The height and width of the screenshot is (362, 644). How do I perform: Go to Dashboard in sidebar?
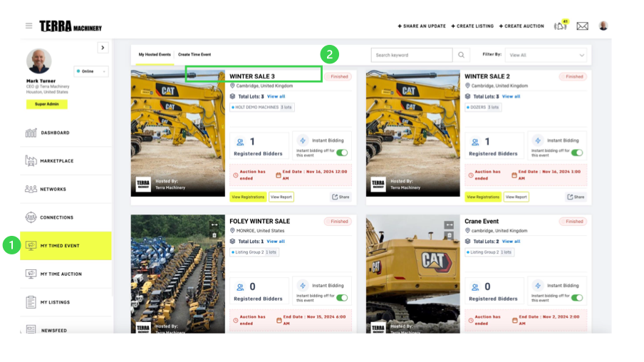click(x=66, y=133)
